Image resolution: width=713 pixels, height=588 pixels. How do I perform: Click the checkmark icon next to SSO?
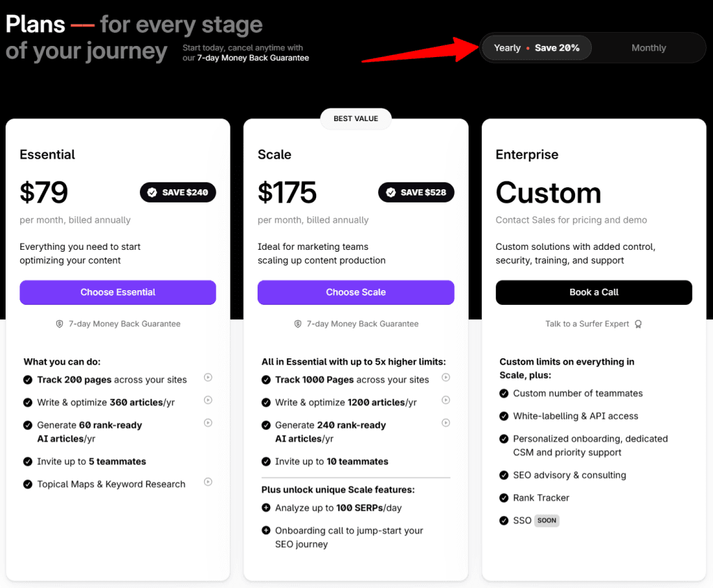[504, 521]
